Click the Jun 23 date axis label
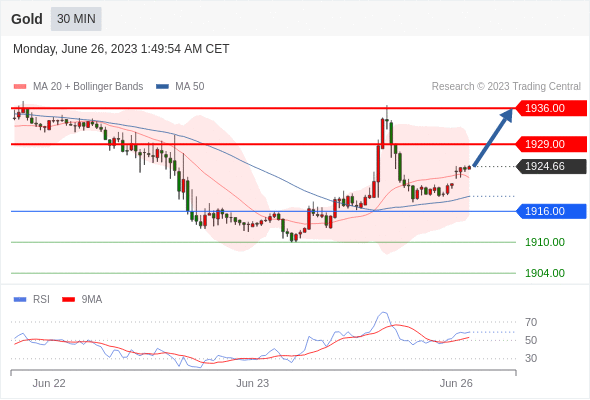The width and height of the screenshot is (590, 400). point(252,383)
